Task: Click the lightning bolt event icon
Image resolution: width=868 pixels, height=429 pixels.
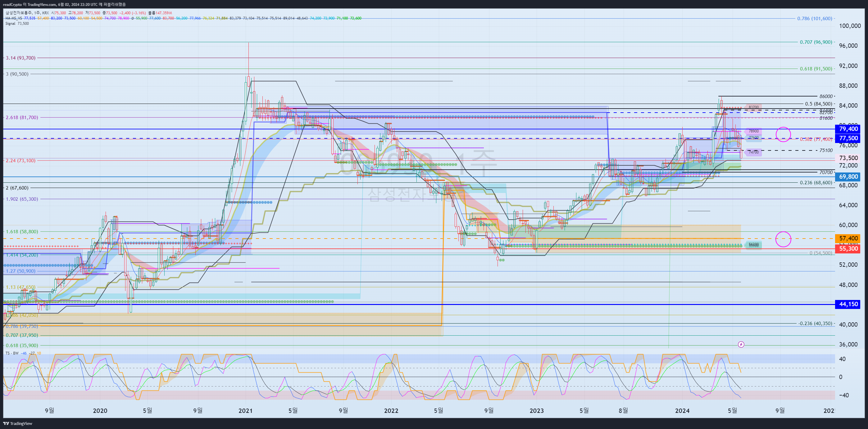Action: [x=741, y=344]
